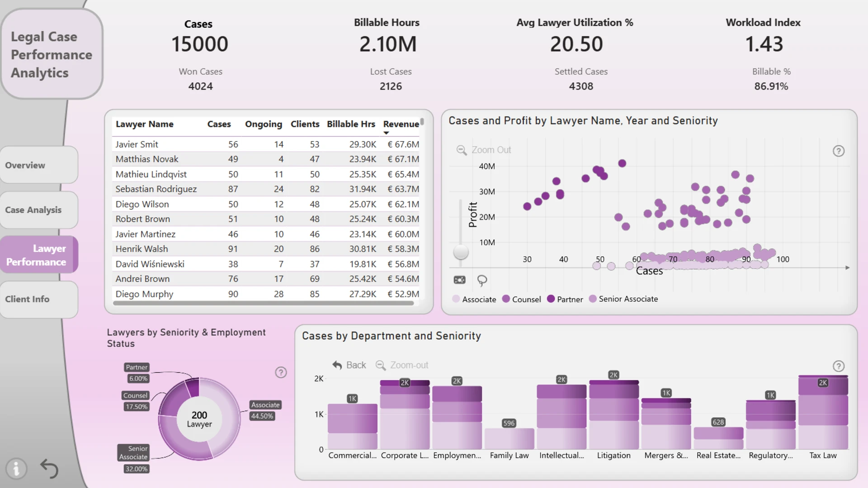Select the Sebastian Rodriguez row
Viewport: 868px width, 488px height.
tap(266, 189)
